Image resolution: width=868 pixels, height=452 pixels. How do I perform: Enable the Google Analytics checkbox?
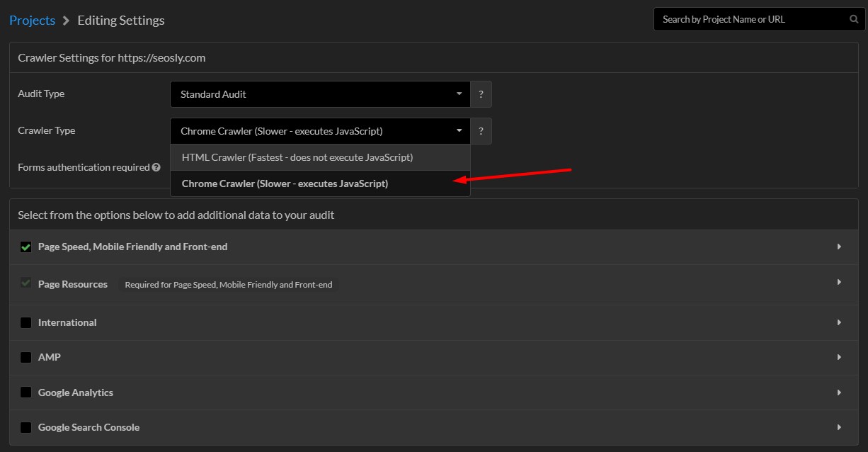coord(26,392)
